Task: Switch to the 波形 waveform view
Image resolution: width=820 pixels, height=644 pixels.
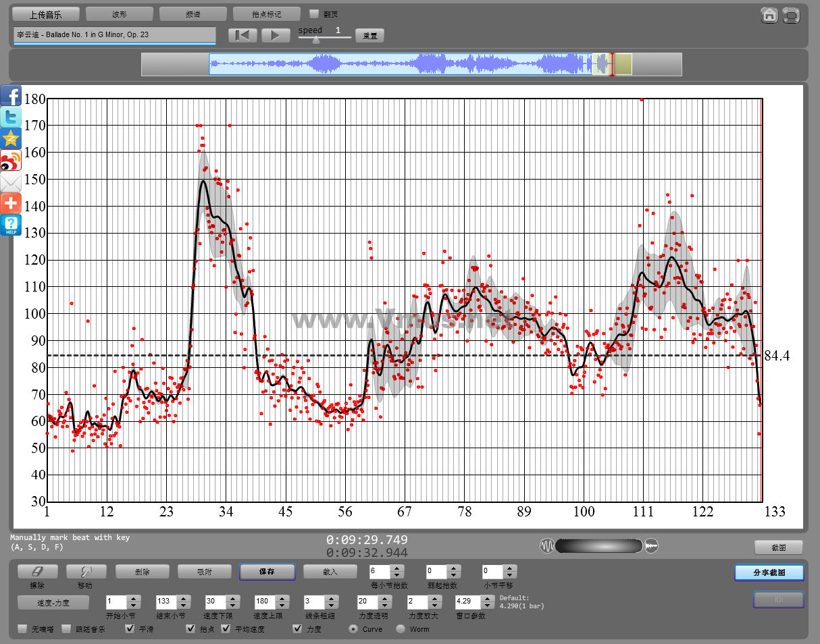Action: [x=120, y=14]
